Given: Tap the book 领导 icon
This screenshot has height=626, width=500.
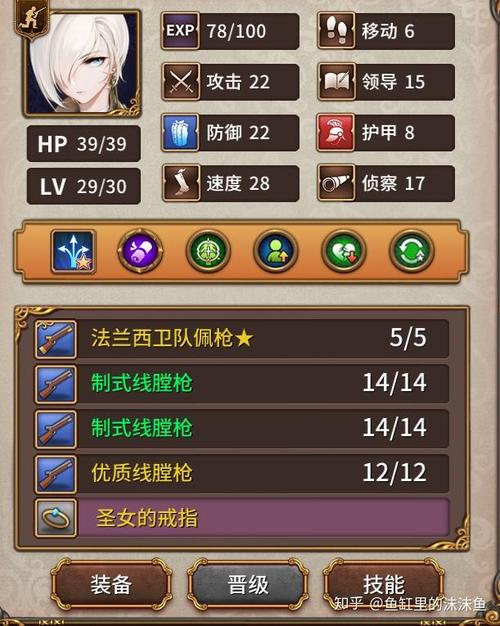Looking at the screenshot, I should [336, 82].
